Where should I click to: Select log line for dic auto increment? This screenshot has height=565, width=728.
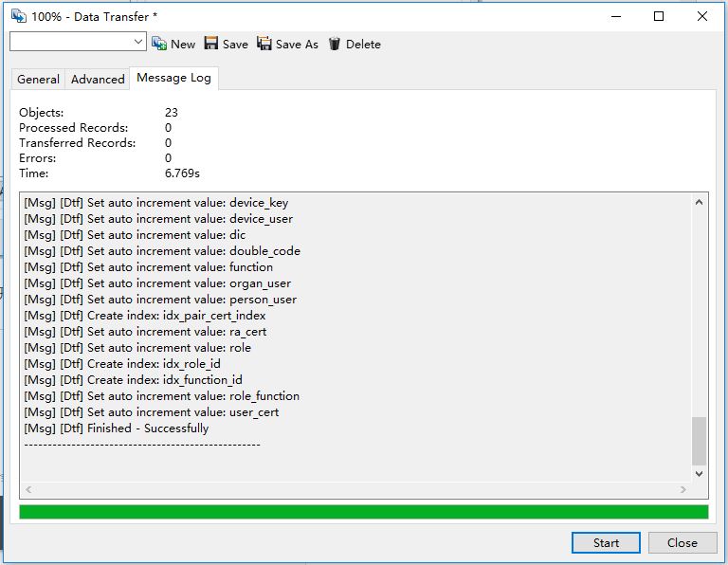click(x=135, y=235)
